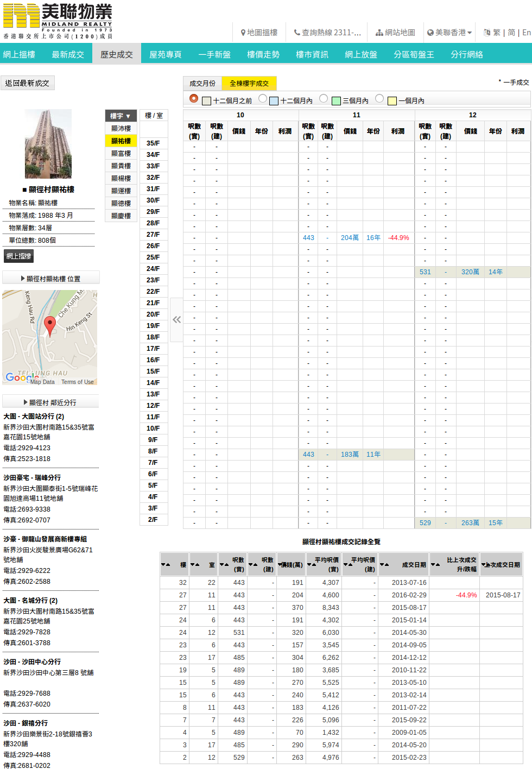Sort by 平均呎價(建) column arrows
Viewport: 532px width, 769px height.
[348, 565]
